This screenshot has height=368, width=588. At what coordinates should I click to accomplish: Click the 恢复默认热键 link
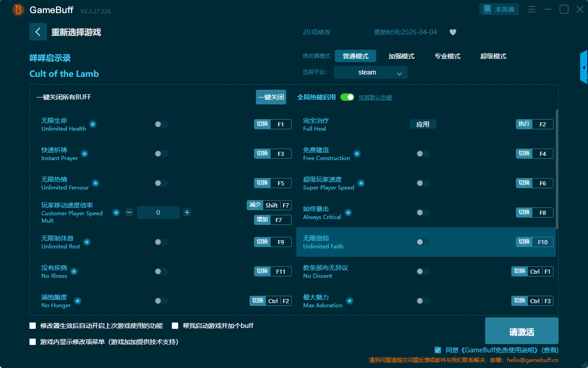pyautogui.click(x=375, y=98)
